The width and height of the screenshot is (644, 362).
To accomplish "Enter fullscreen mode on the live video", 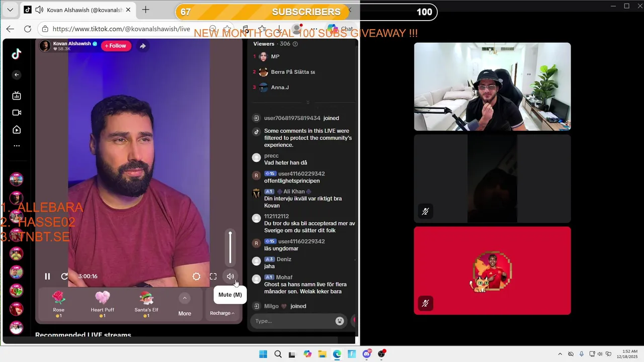I will tap(213, 276).
